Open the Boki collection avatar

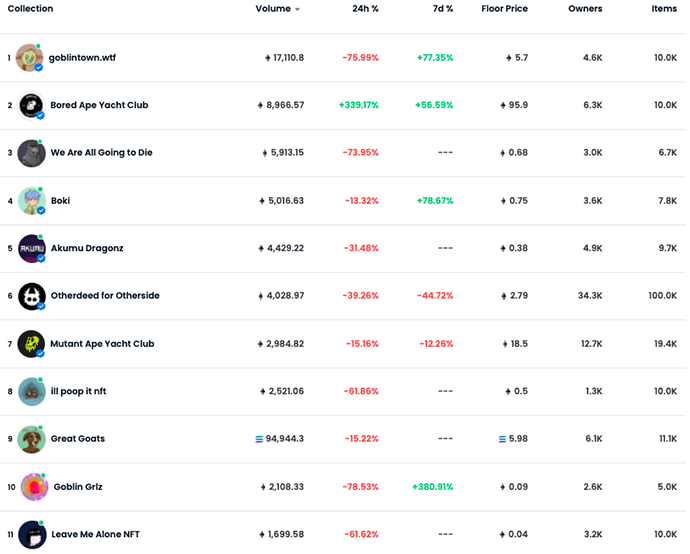point(32,201)
